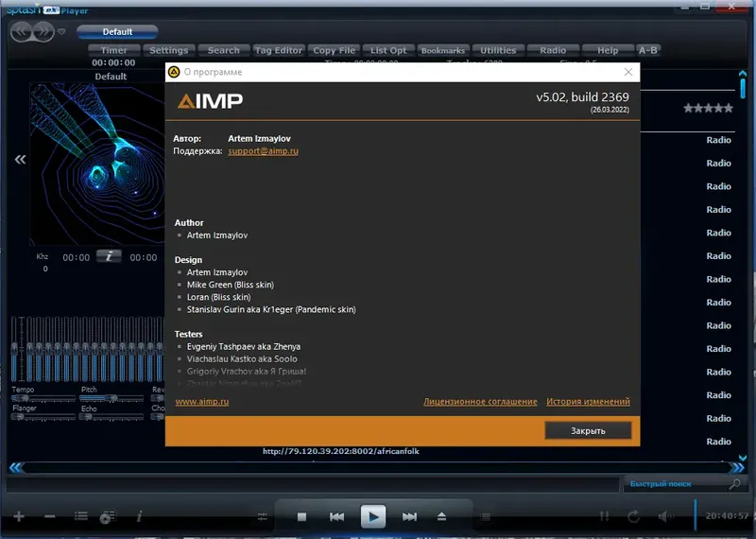Skip to next track
This screenshot has width=756, height=539.
pos(409,517)
